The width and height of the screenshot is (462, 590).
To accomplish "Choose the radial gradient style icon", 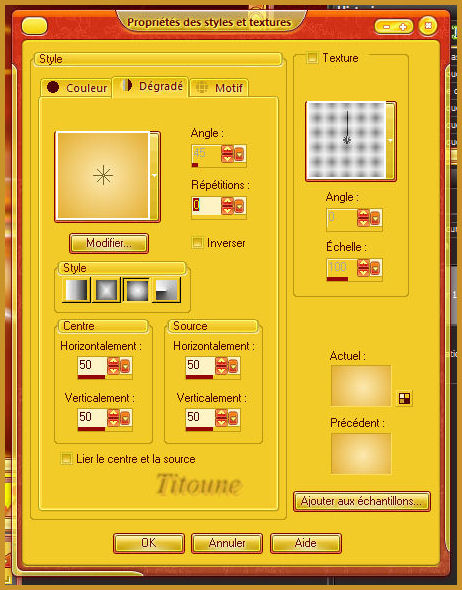I will [166, 290].
